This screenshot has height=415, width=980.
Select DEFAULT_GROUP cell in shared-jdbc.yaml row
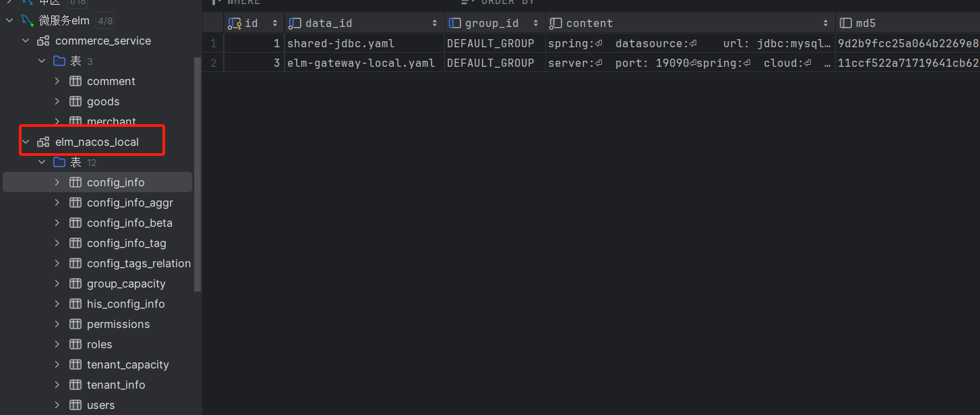point(495,43)
